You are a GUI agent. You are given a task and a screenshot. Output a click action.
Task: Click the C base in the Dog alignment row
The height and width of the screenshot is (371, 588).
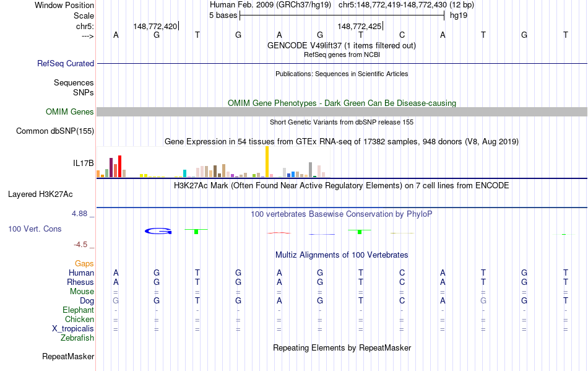point(402,301)
